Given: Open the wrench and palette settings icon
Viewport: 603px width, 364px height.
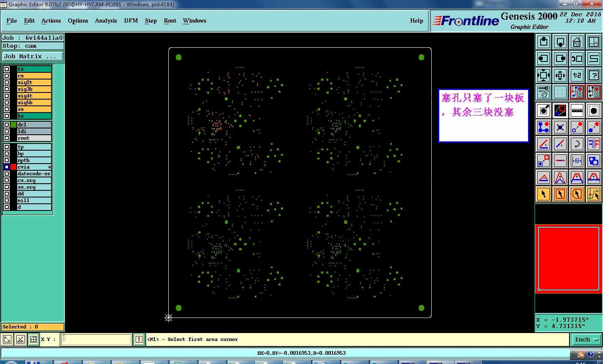Looking at the screenshot, I should pos(544,92).
